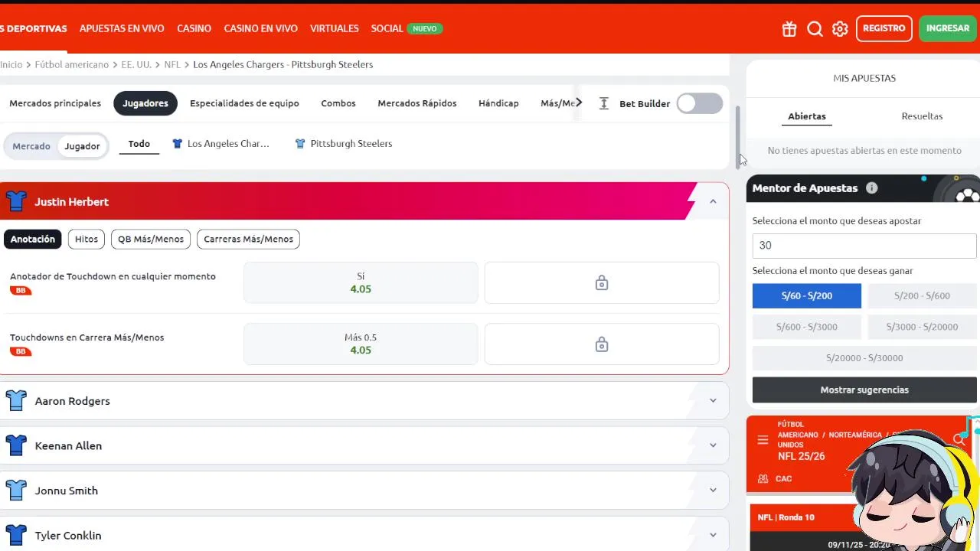Go to NFL breadcrumb link
This screenshot has width=980, height=551.
coord(172,64)
